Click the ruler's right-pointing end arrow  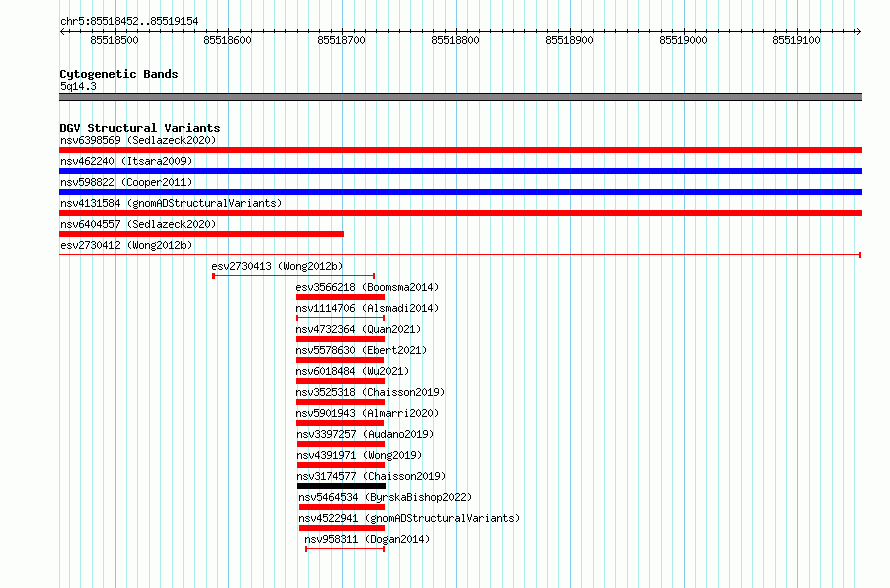[x=859, y=32]
